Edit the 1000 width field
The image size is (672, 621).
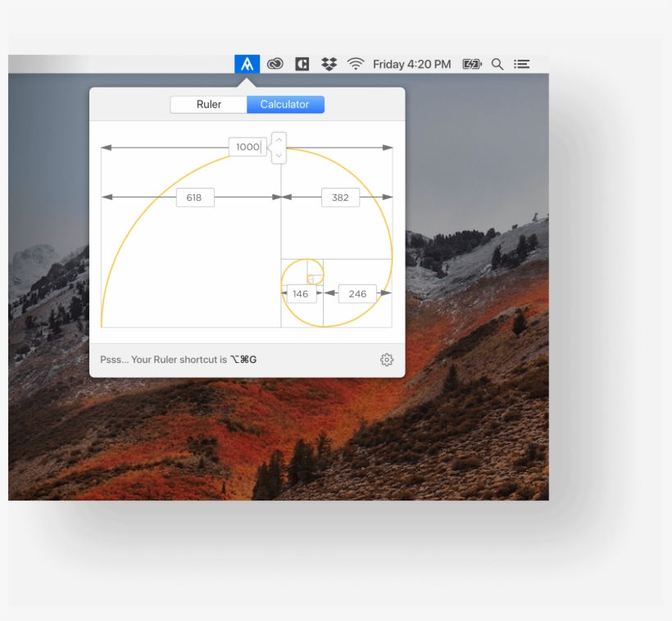(247, 147)
